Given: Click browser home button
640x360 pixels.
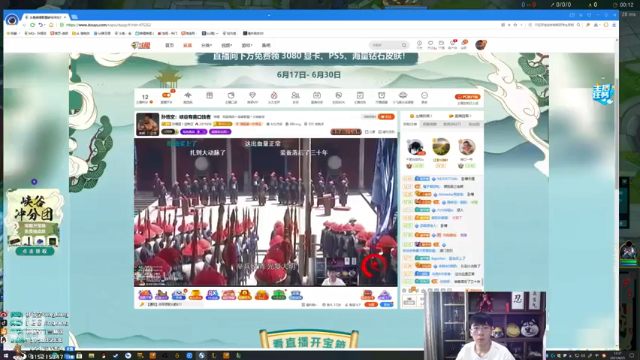Looking at the screenshot, I should pyautogui.click(x=51, y=25).
